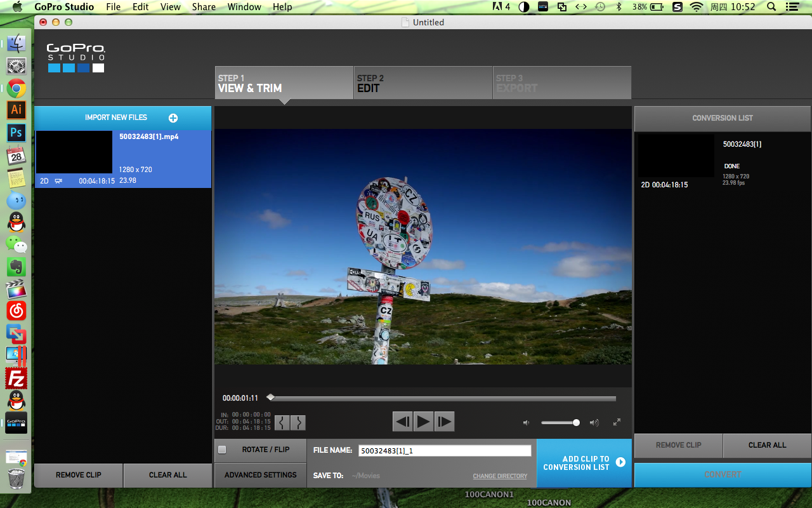Click the mark in point bracket button

tap(282, 422)
